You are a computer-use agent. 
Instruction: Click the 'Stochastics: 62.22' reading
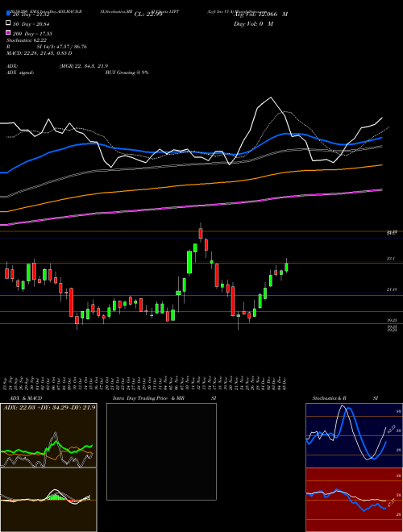27,40
